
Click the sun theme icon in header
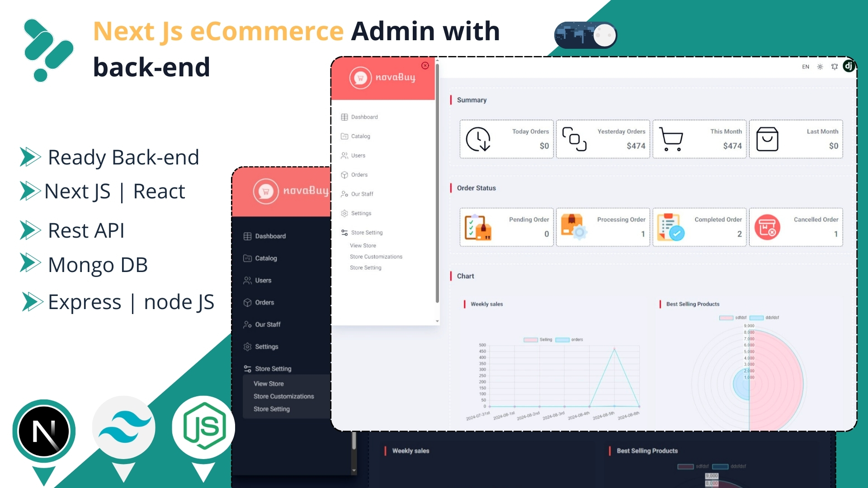(x=820, y=67)
